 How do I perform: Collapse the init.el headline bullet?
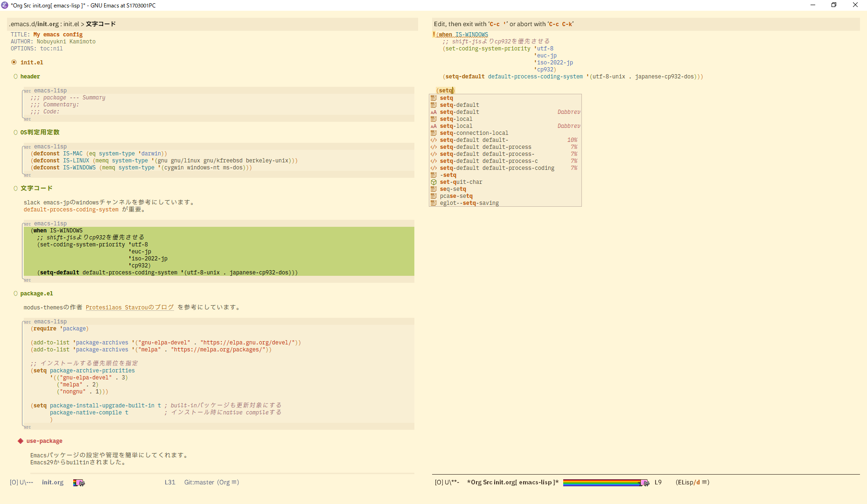click(x=14, y=62)
